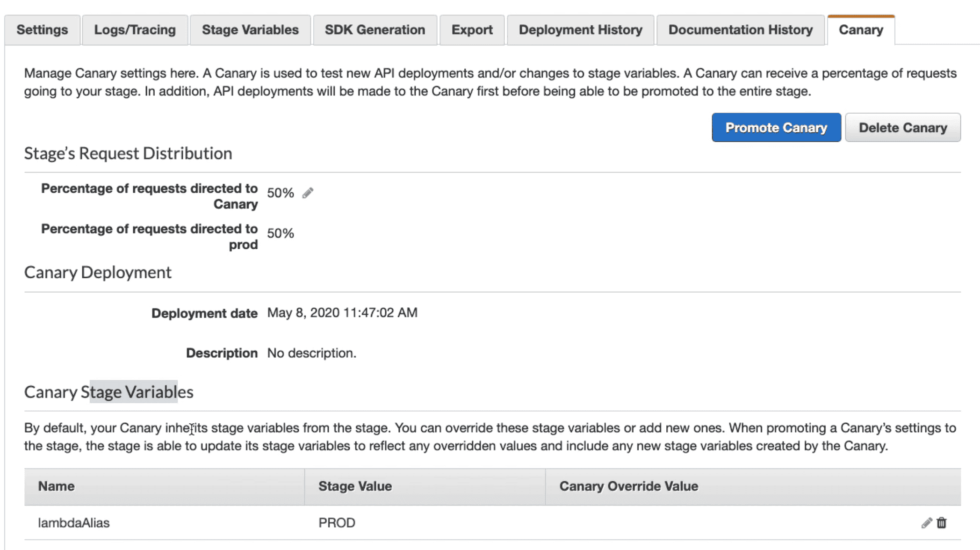Go to the Stage Variables tab
Viewport: 980px width, 550px height.
(x=250, y=30)
